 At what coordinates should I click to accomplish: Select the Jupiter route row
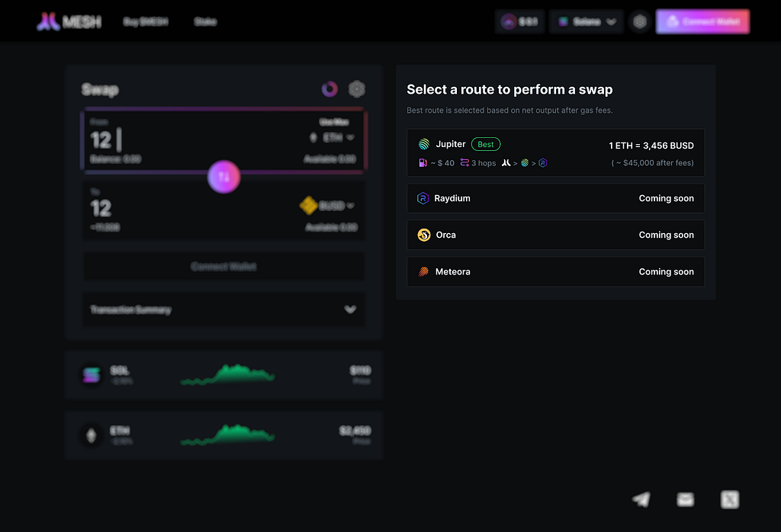(x=555, y=152)
